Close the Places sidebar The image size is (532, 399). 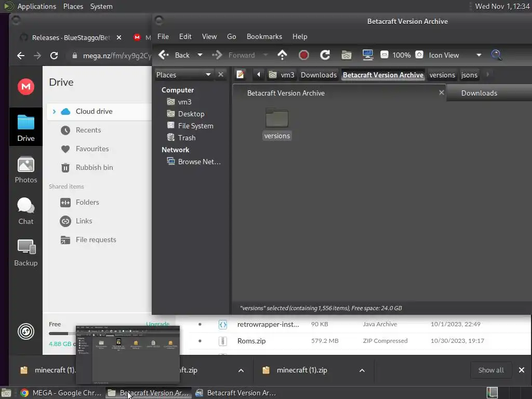point(221,74)
